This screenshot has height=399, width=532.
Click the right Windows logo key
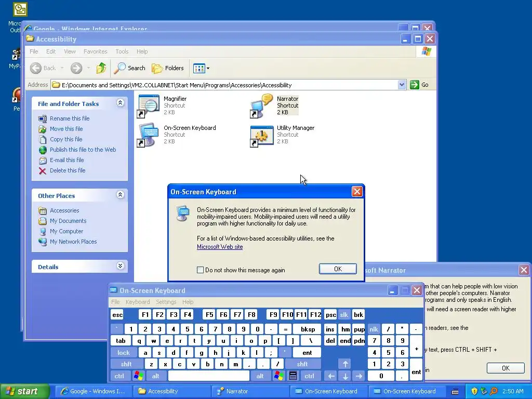[x=279, y=376]
